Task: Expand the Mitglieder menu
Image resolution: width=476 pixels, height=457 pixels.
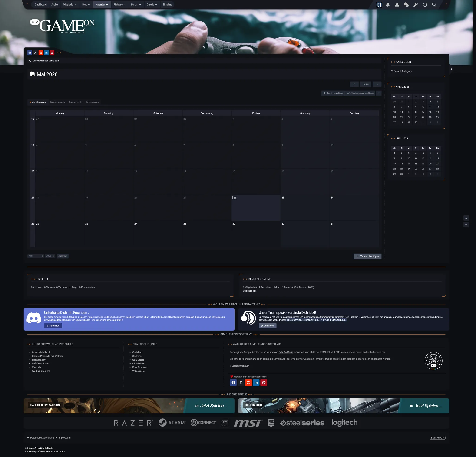Action: [x=70, y=5]
